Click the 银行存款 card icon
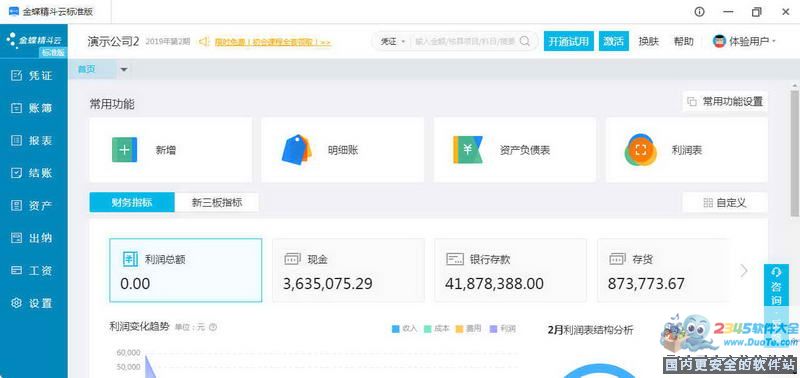Image resolution: width=800 pixels, height=378 pixels. click(x=455, y=259)
